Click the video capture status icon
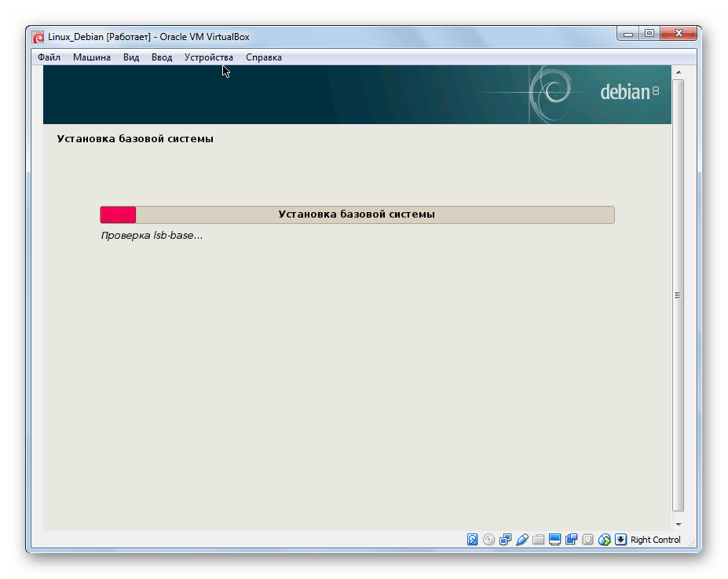The width and height of the screenshot is (728, 579). point(571,539)
